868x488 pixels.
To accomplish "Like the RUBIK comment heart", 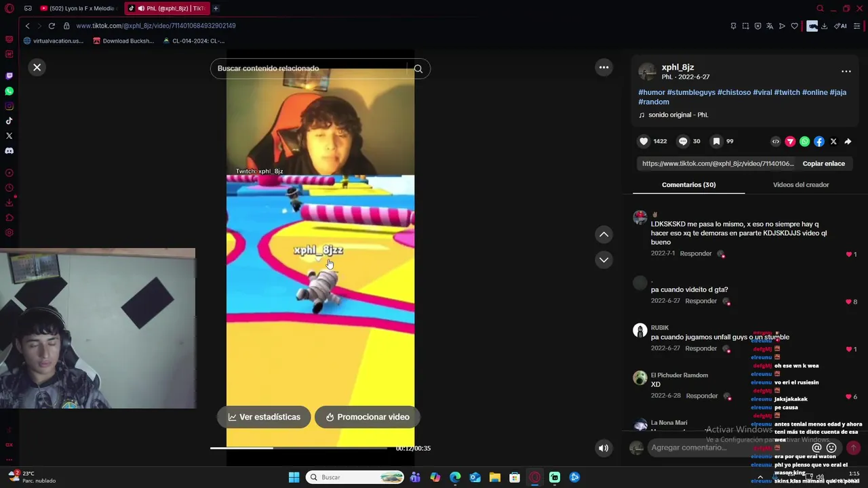I will (849, 349).
